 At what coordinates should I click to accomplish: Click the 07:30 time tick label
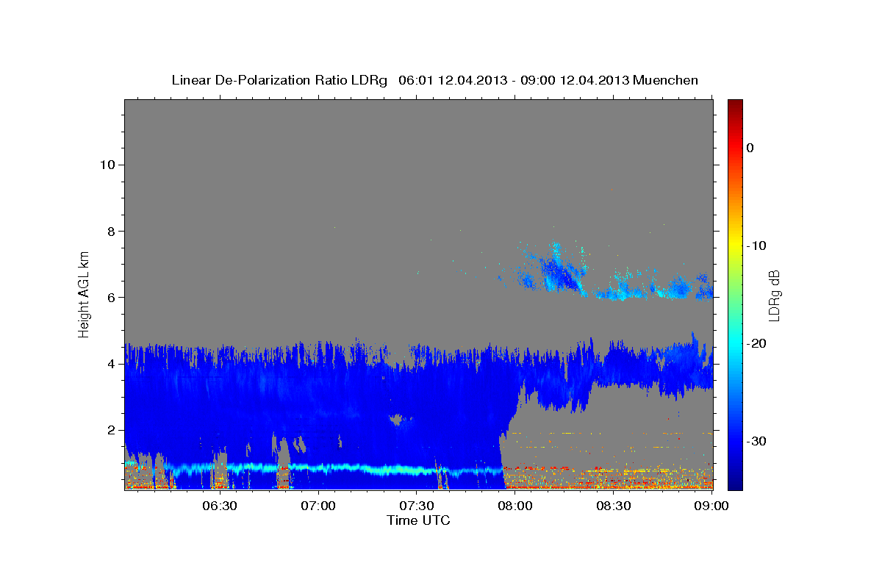point(417,506)
